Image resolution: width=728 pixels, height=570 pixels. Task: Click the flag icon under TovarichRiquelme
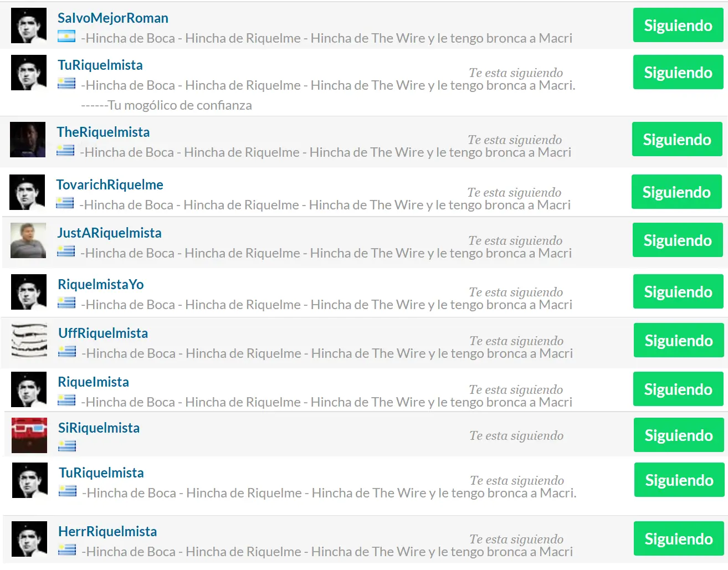65,203
